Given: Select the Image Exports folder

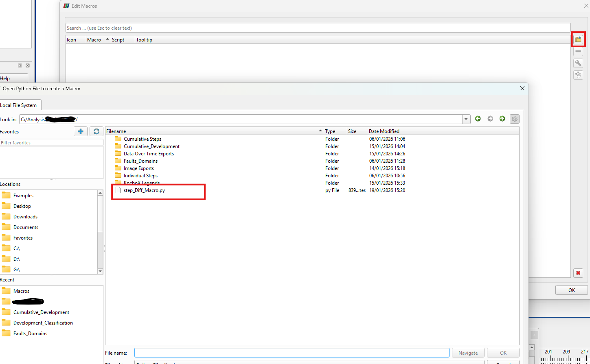Looking at the screenshot, I should click(139, 168).
